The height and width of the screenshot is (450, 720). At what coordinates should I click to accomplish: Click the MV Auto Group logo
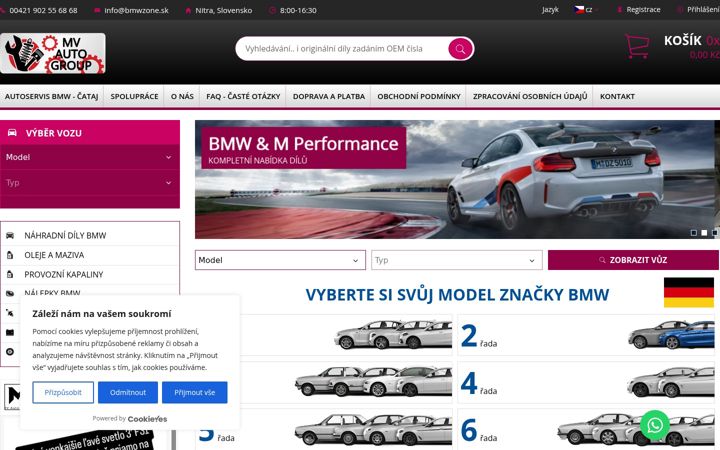click(53, 53)
